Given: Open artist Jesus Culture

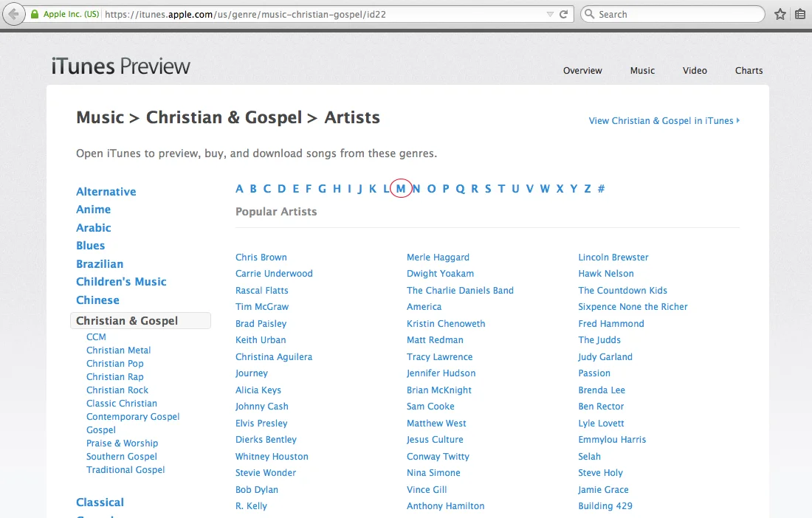Looking at the screenshot, I should [x=435, y=440].
